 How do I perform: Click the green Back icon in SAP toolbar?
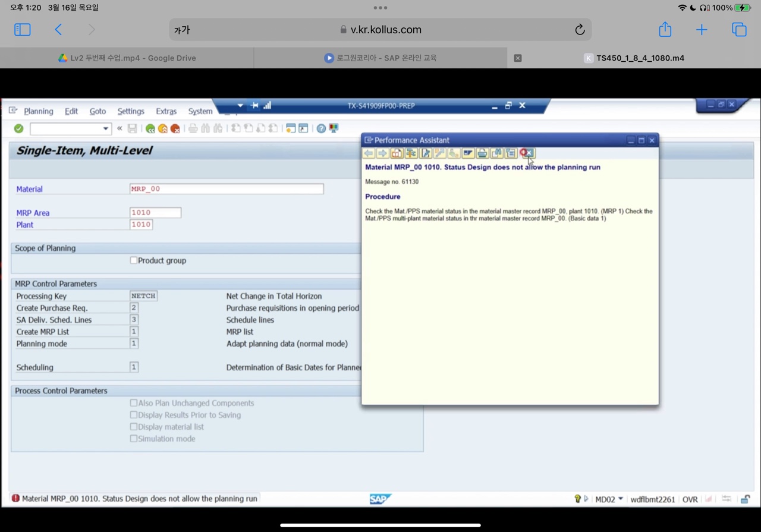(150, 128)
